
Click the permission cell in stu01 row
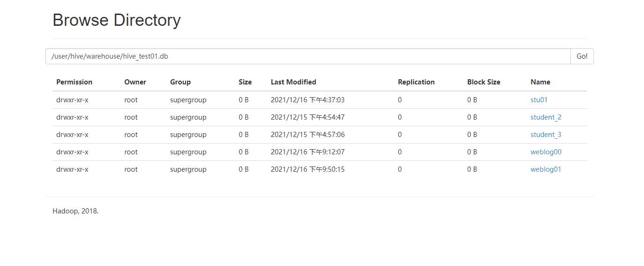coord(72,100)
